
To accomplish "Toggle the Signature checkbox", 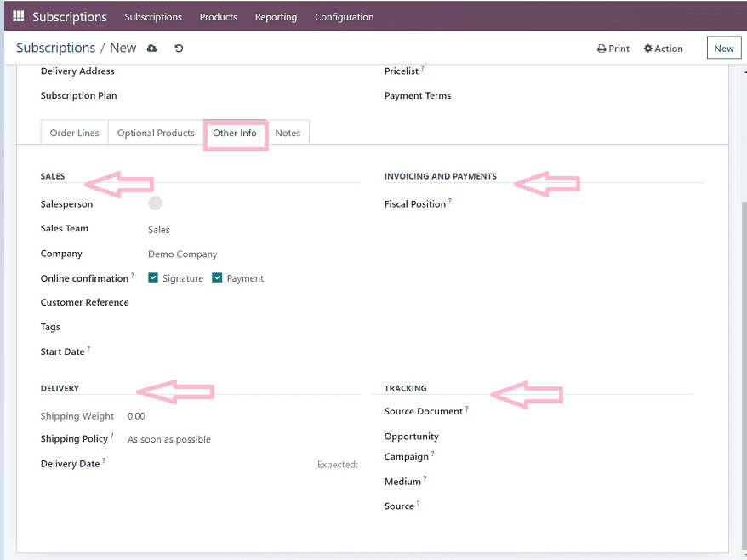I will pyautogui.click(x=154, y=277).
